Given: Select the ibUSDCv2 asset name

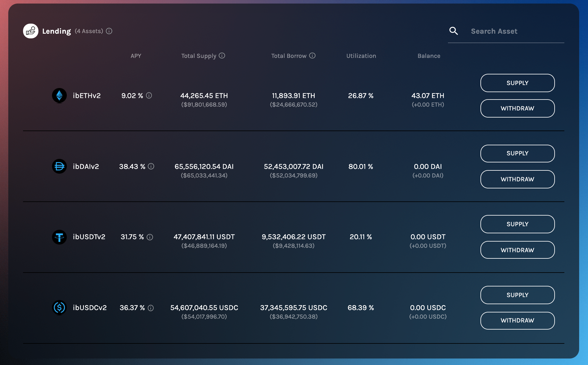Looking at the screenshot, I should pyautogui.click(x=90, y=308).
